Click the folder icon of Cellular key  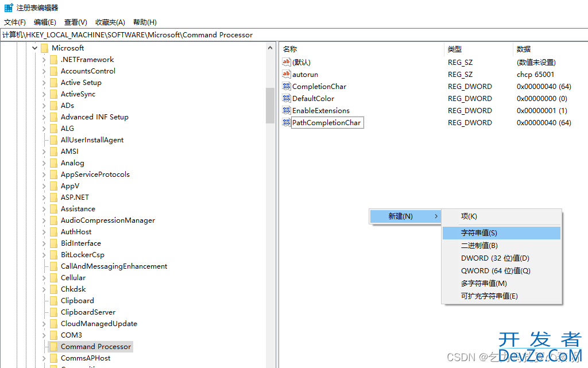pyautogui.click(x=53, y=278)
